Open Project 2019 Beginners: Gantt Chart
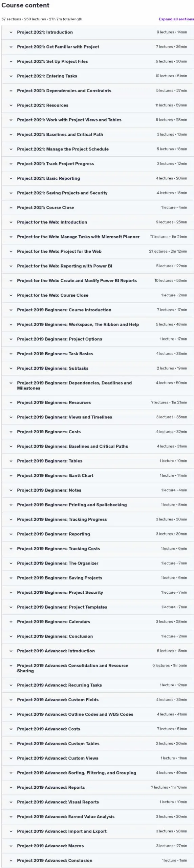 click(x=98, y=475)
